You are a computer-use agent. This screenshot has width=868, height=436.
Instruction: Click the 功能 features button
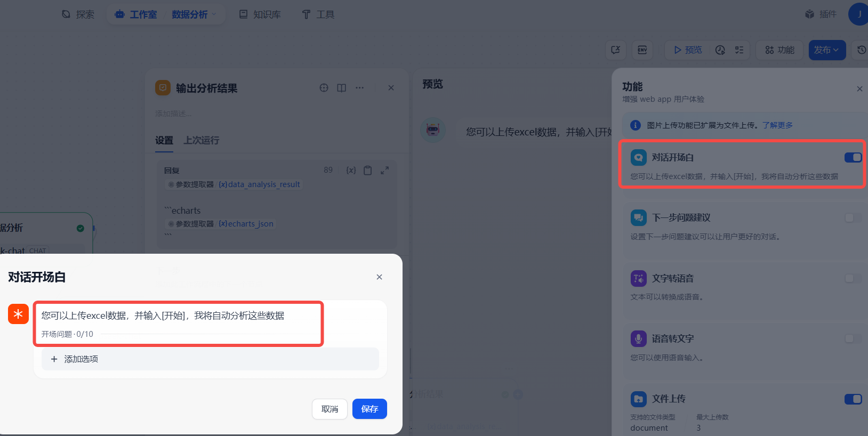[x=779, y=50]
